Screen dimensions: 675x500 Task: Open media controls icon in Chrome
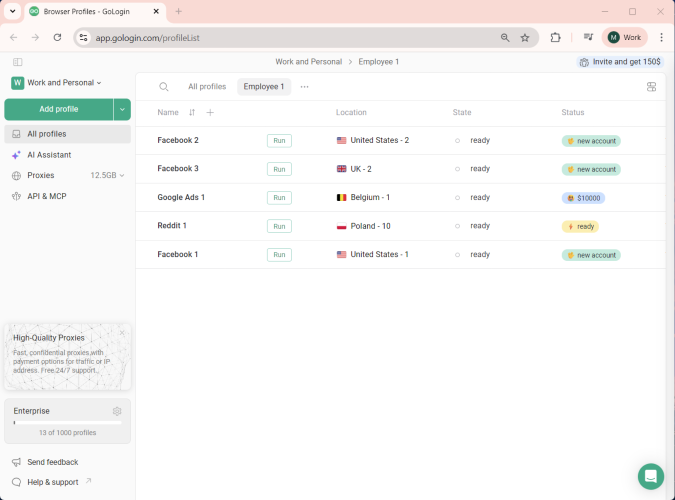[x=588, y=37]
